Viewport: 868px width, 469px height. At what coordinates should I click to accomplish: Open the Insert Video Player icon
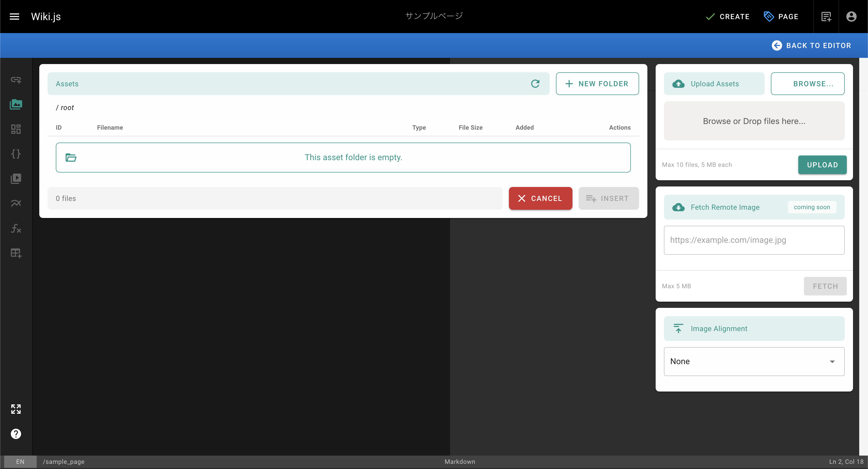(x=16, y=178)
